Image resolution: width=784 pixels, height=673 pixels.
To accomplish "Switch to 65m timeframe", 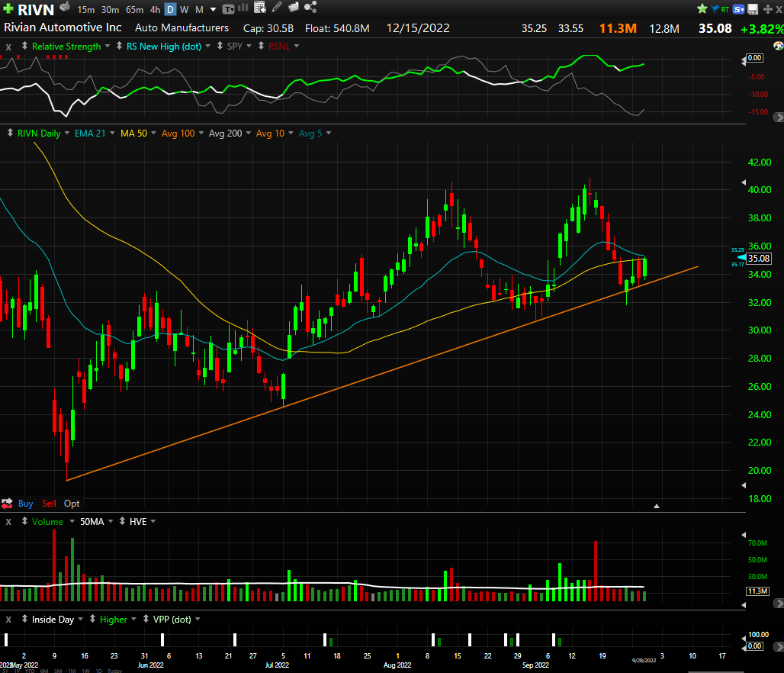I will click(x=134, y=9).
